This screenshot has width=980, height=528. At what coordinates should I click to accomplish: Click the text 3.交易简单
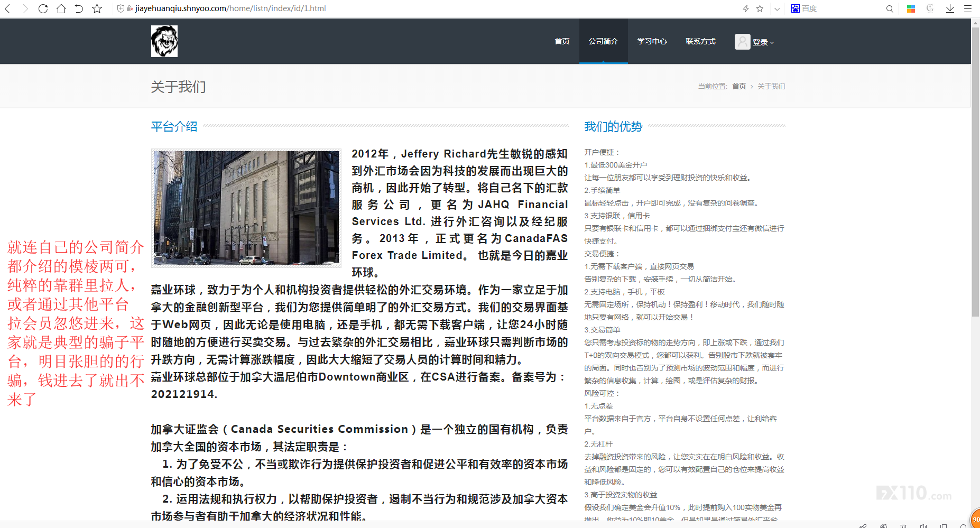[602, 330]
